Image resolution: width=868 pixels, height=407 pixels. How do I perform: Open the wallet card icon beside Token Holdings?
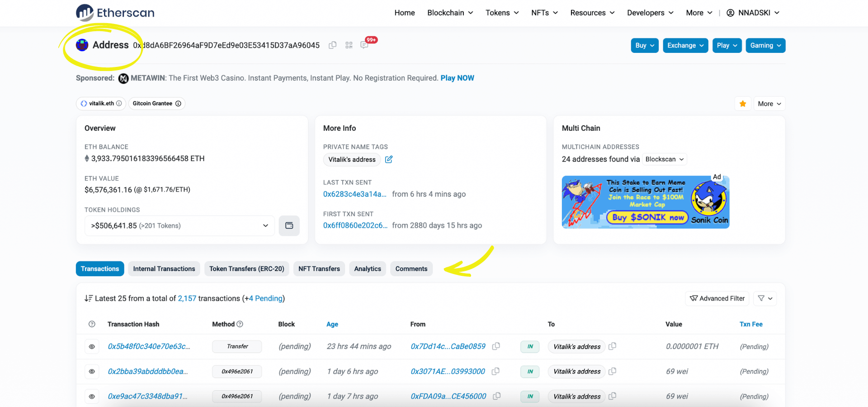point(289,226)
